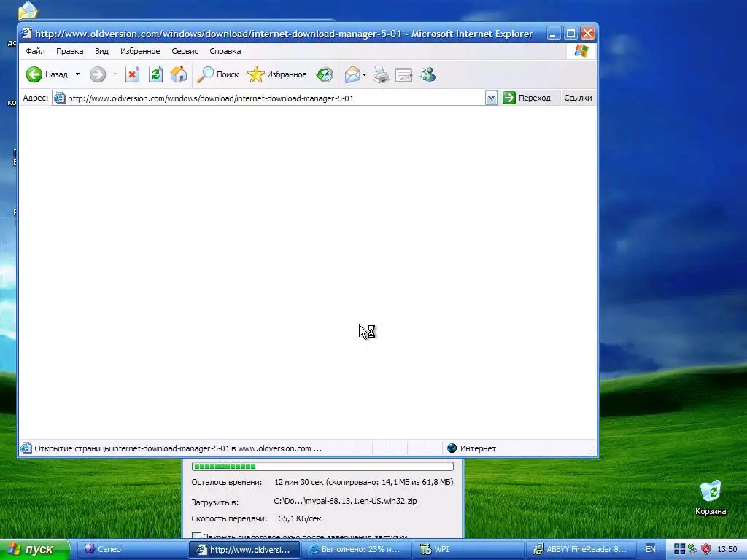The width and height of the screenshot is (747, 560).
Task: Stop page loading with red X icon
Action: point(132,74)
